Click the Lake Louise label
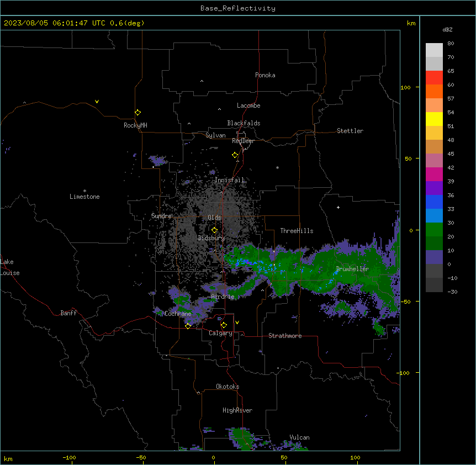The height and width of the screenshot is (465, 476). click(10, 267)
